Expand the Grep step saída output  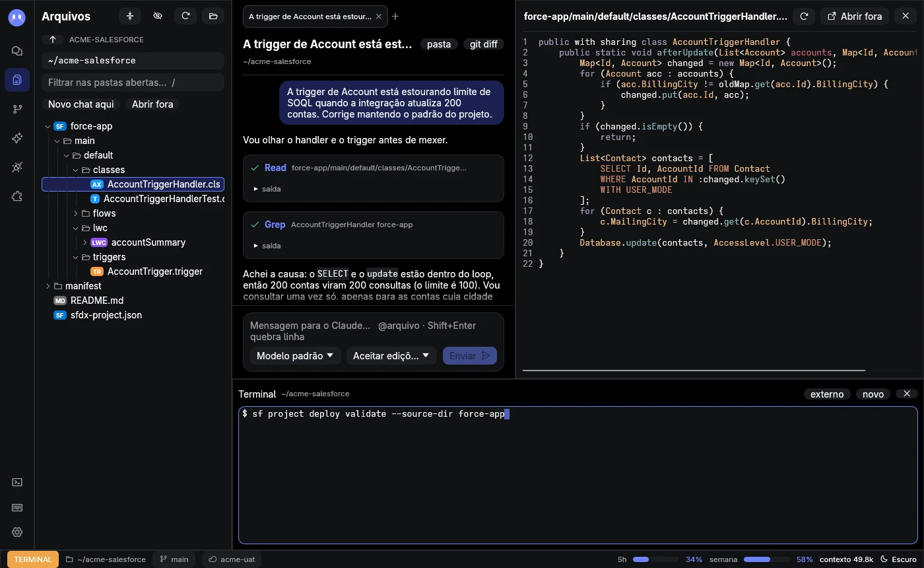[x=267, y=246]
